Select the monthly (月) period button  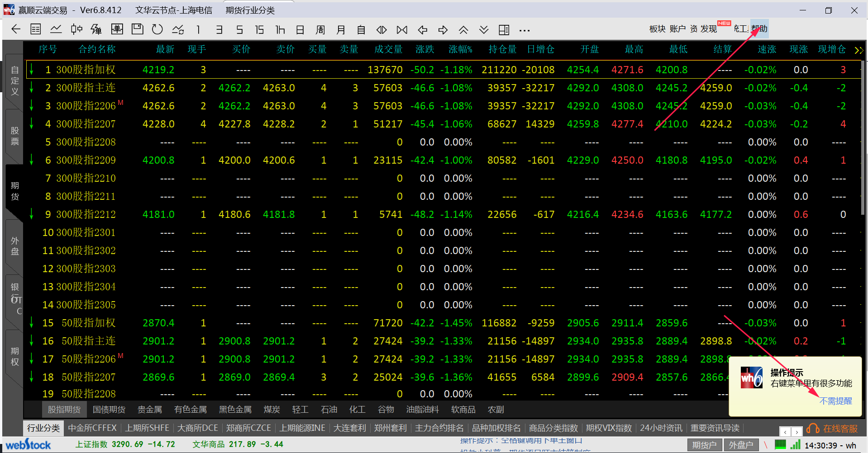point(341,30)
